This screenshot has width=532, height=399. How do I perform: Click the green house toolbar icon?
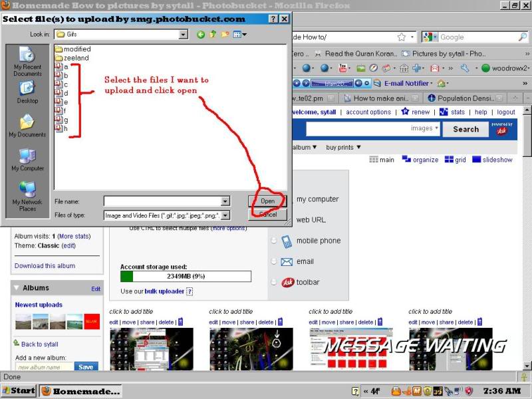click(x=441, y=83)
